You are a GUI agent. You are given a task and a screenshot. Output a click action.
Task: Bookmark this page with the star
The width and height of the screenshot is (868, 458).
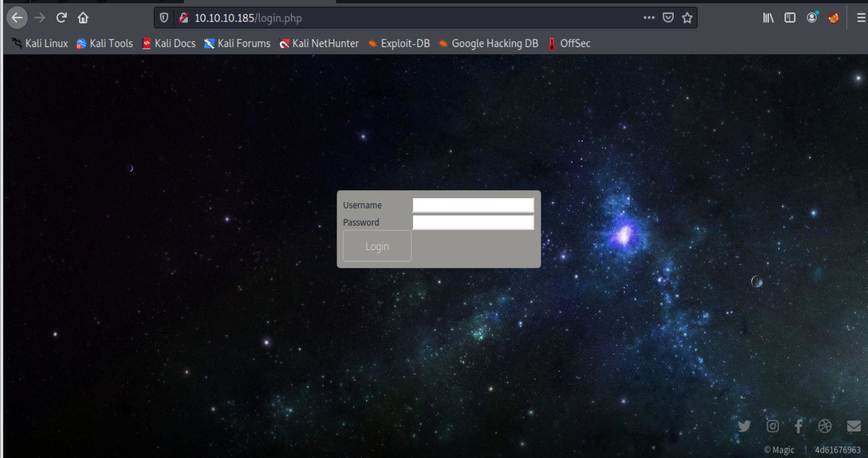point(688,18)
